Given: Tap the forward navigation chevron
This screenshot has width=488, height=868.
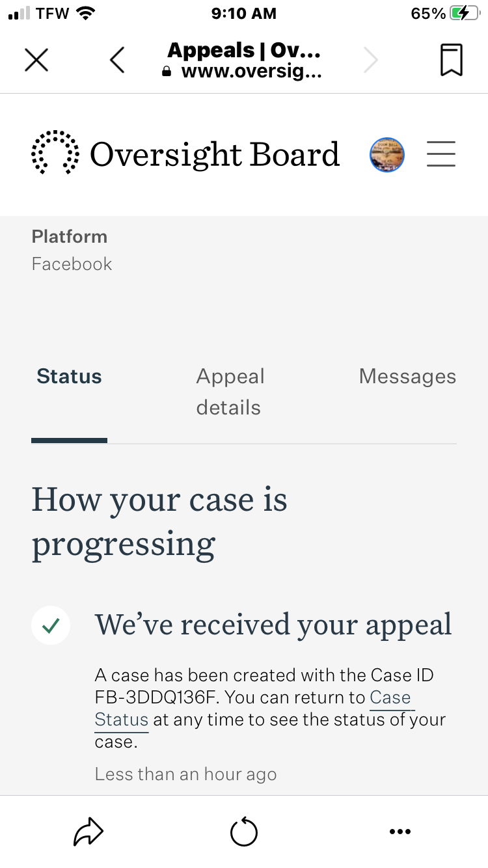Looking at the screenshot, I should click(x=370, y=61).
